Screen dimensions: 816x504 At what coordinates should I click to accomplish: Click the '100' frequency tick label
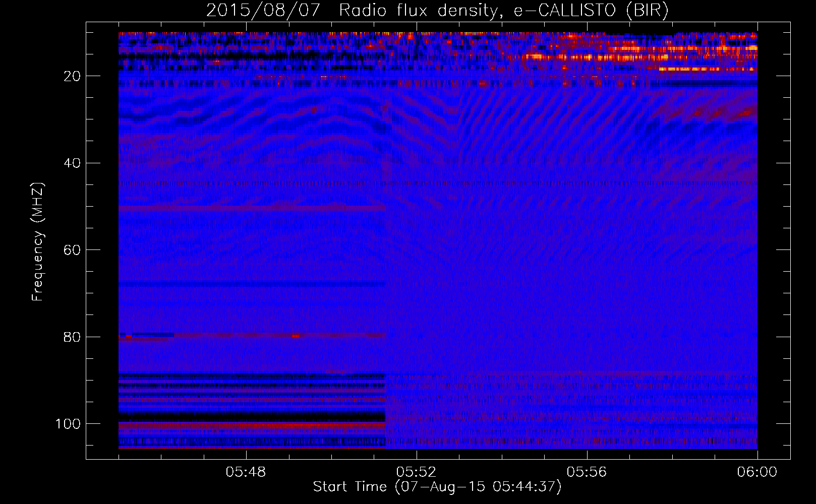click(68, 424)
